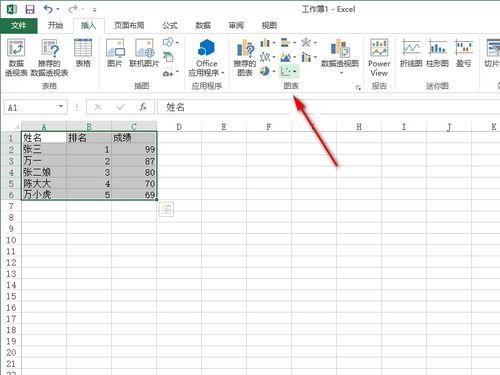Expand the Screenshot dropdown arrow
Screen dimensions: 500x375
177,72
